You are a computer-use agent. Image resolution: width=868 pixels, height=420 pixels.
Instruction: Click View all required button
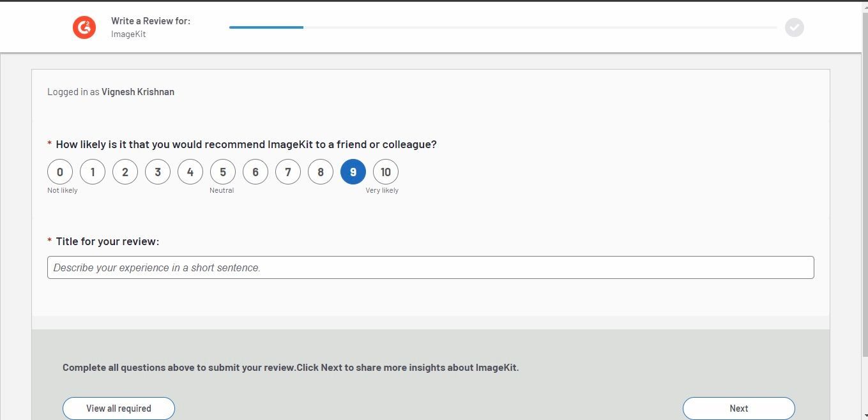(119, 409)
